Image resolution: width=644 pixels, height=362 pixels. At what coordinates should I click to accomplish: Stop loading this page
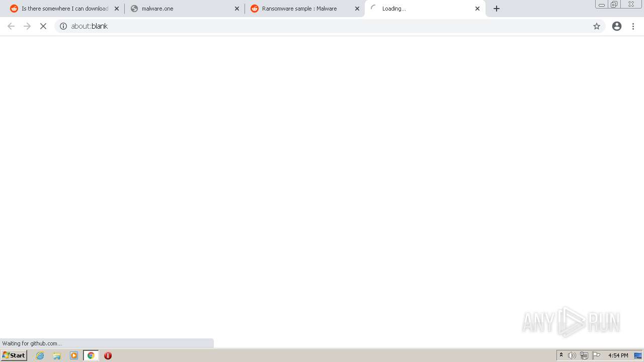tap(43, 26)
